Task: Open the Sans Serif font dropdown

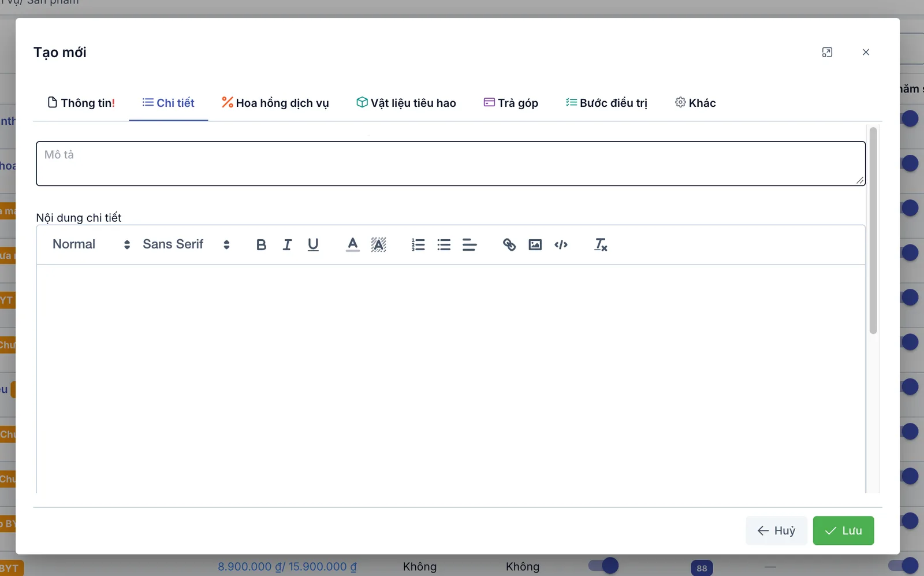Action: [186, 244]
